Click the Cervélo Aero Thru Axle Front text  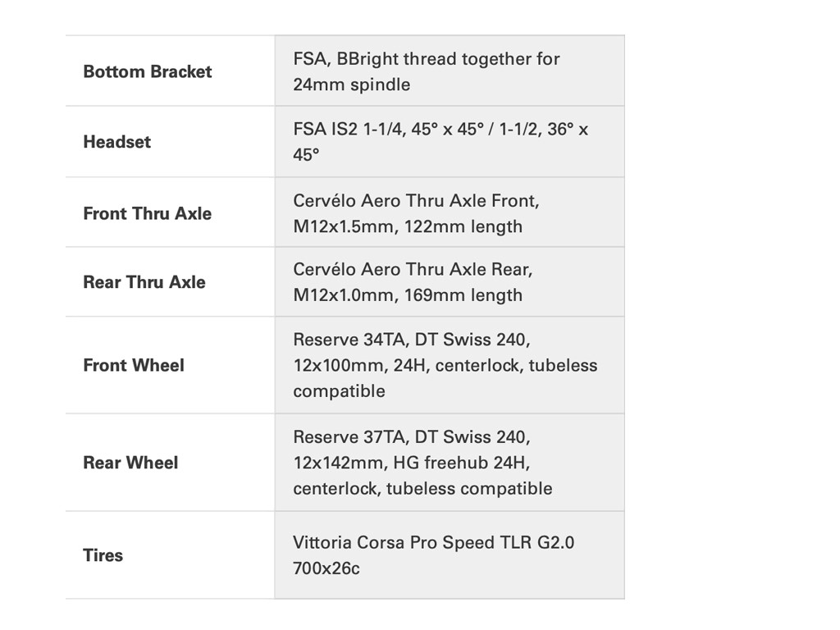416,200
